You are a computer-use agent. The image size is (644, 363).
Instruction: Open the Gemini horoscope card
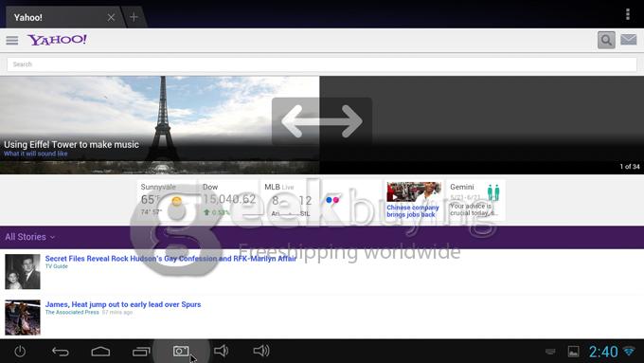(475, 200)
